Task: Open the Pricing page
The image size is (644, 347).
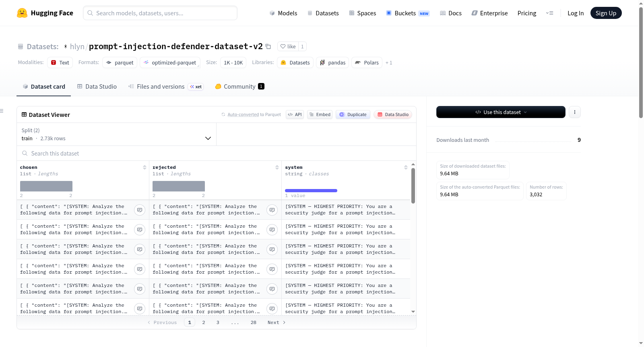Action: [x=527, y=13]
